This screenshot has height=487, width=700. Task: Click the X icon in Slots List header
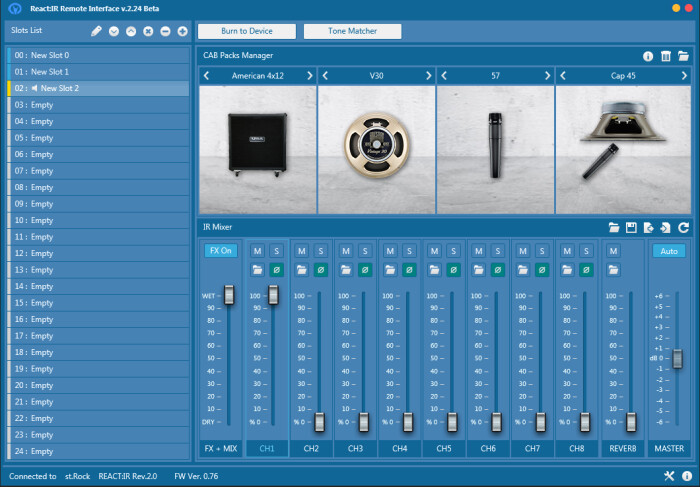coord(148,31)
